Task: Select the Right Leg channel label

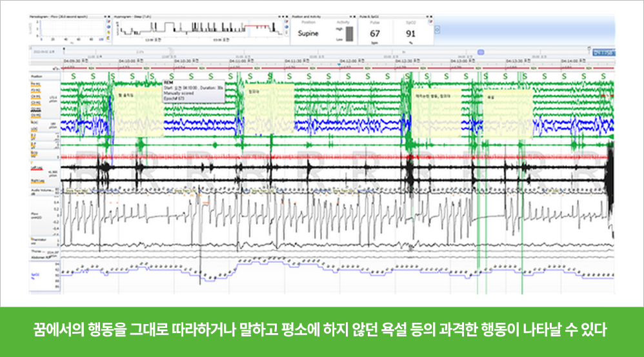Action: point(37,181)
